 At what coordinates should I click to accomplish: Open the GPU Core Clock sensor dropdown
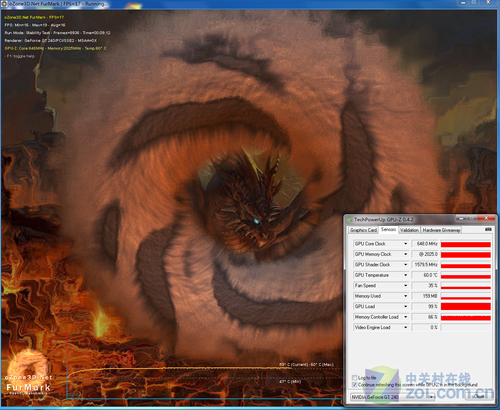pyautogui.click(x=406, y=244)
